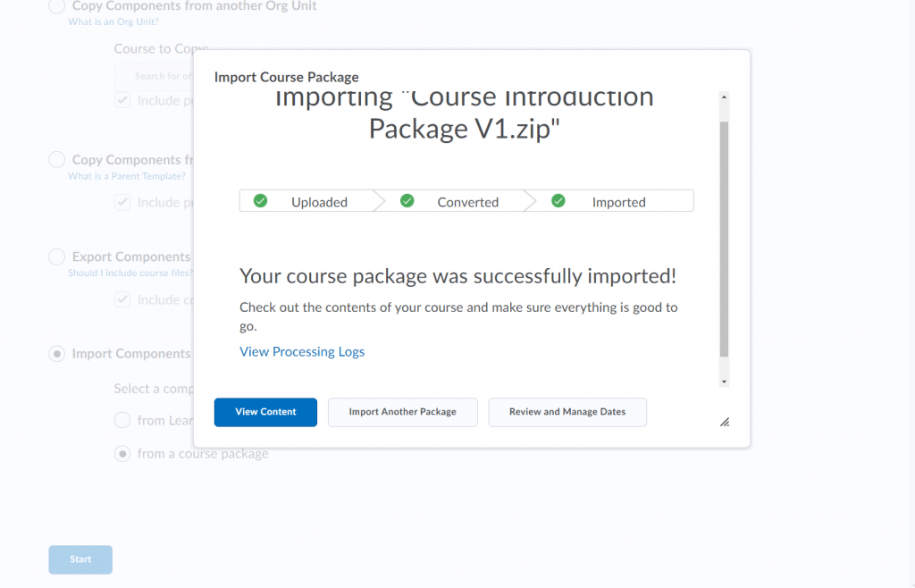This screenshot has width=915, height=588.
Task: Check the Include checkbox under Copy Components
Action: tap(122, 99)
